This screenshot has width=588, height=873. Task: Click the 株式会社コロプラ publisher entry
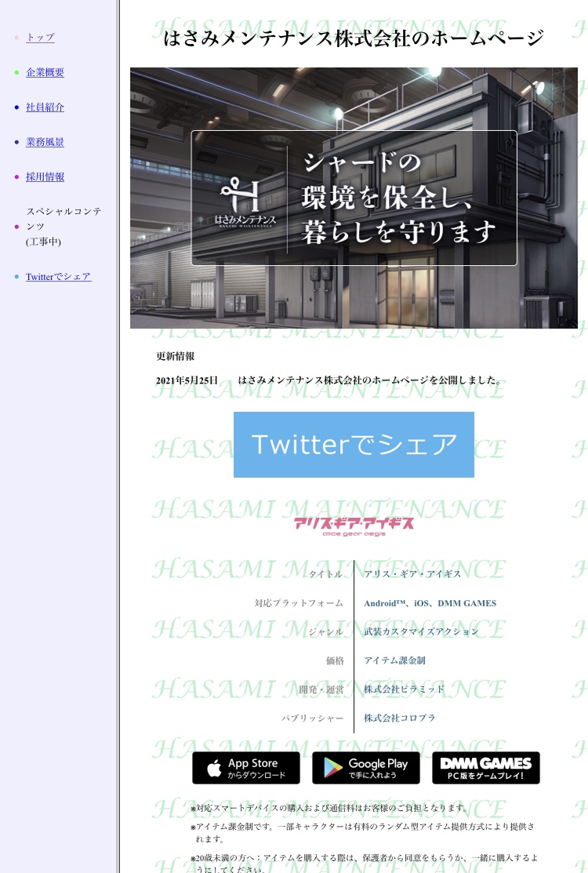(399, 718)
